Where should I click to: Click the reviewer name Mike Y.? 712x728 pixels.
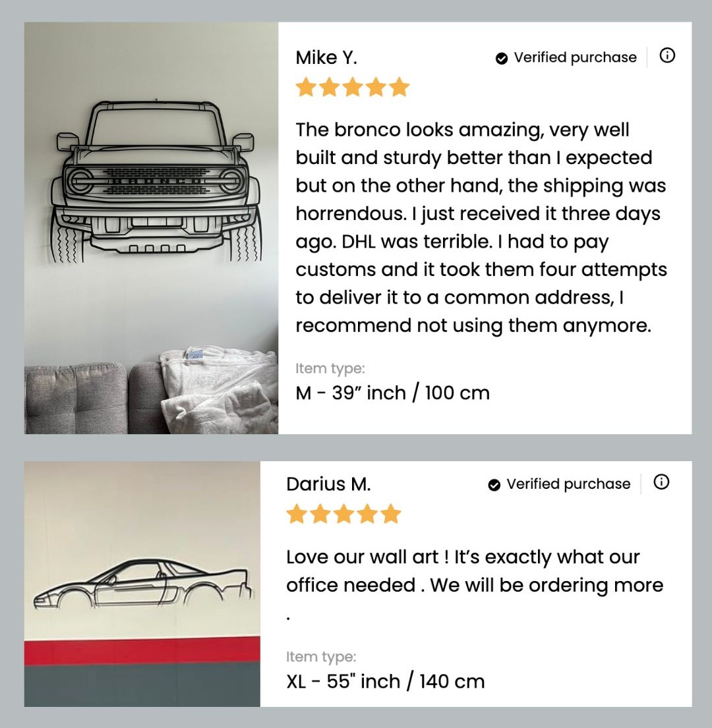click(x=326, y=57)
